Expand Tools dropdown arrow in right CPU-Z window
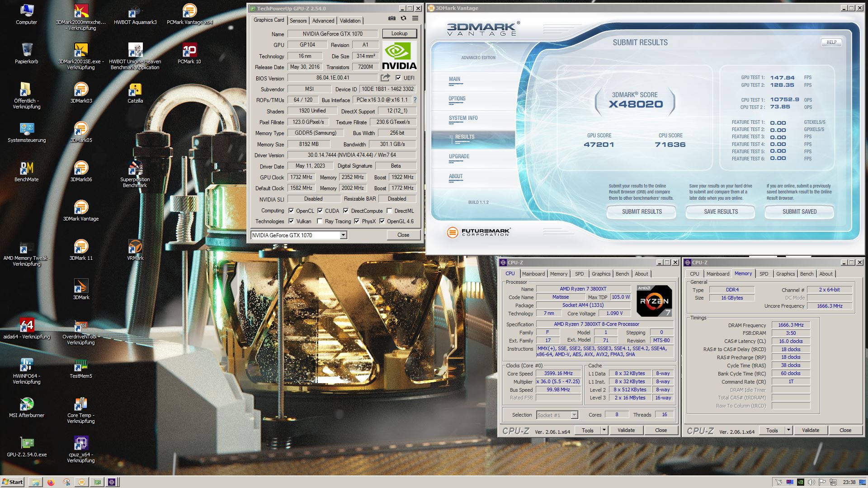 coord(788,430)
